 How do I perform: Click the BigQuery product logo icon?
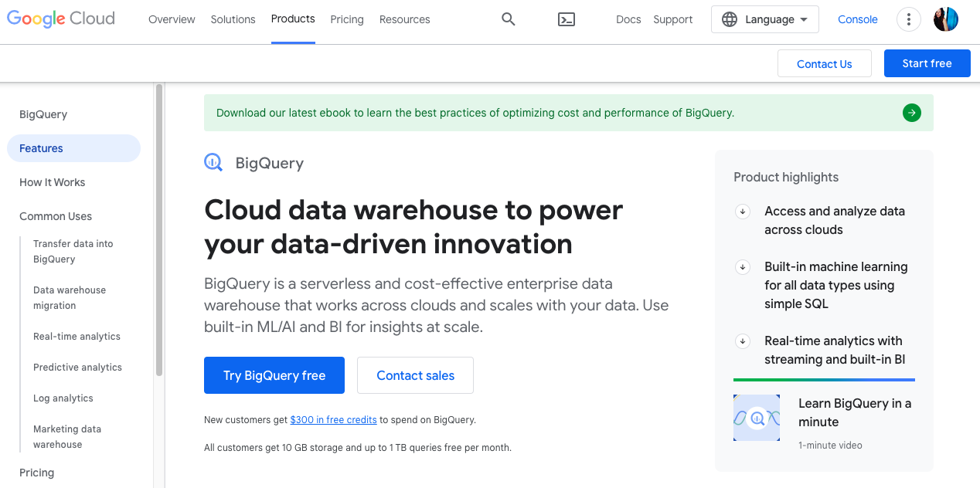[x=213, y=162]
